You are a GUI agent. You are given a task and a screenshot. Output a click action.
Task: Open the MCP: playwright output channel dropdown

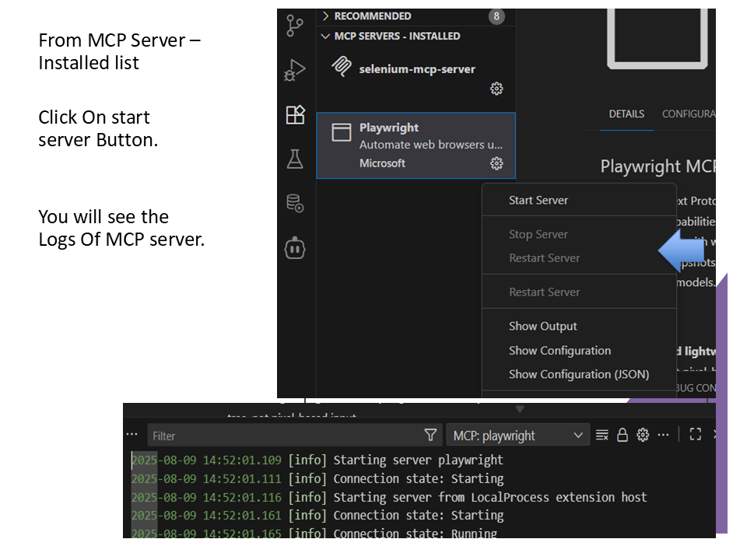(518, 436)
